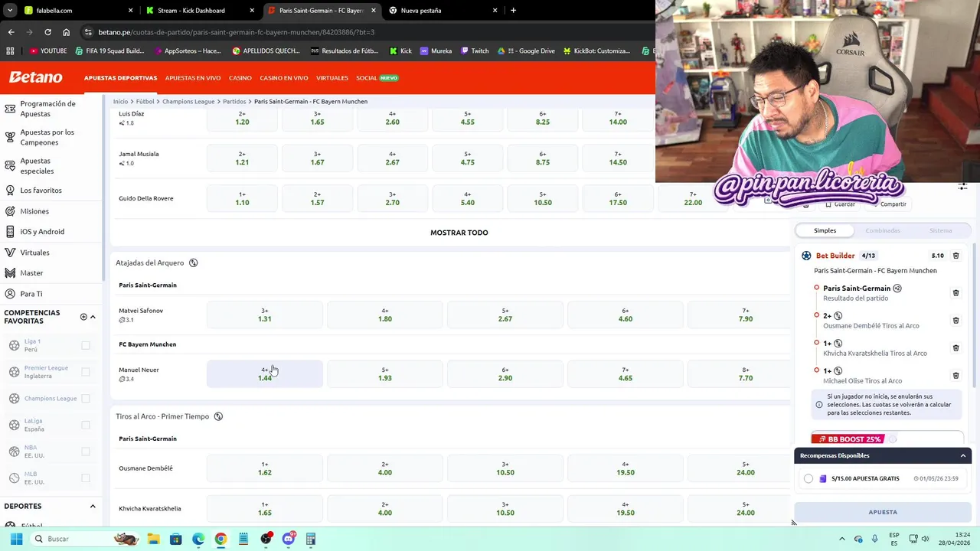Image resolution: width=980 pixels, height=551 pixels.
Task: Tick the LaLiga España checkbox
Action: coord(86,425)
